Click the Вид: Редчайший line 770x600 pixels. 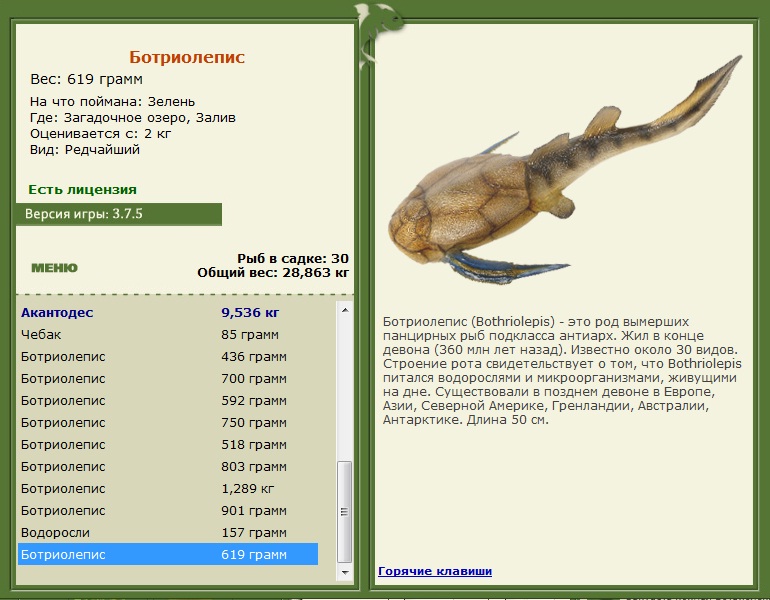tap(85, 150)
